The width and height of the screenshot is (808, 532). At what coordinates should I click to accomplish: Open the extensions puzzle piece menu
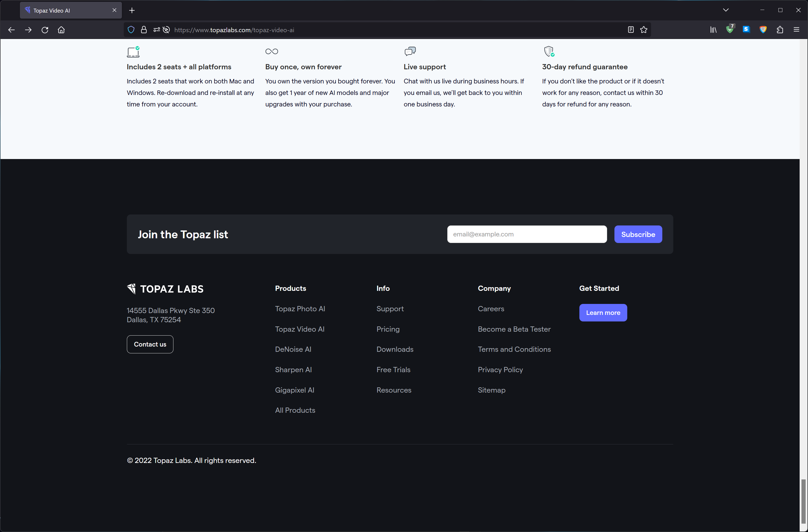click(780, 30)
